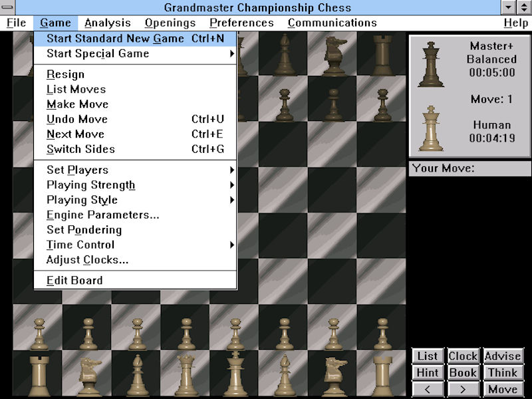
Task: Choose List Moves menu entry
Action: click(x=135, y=89)
